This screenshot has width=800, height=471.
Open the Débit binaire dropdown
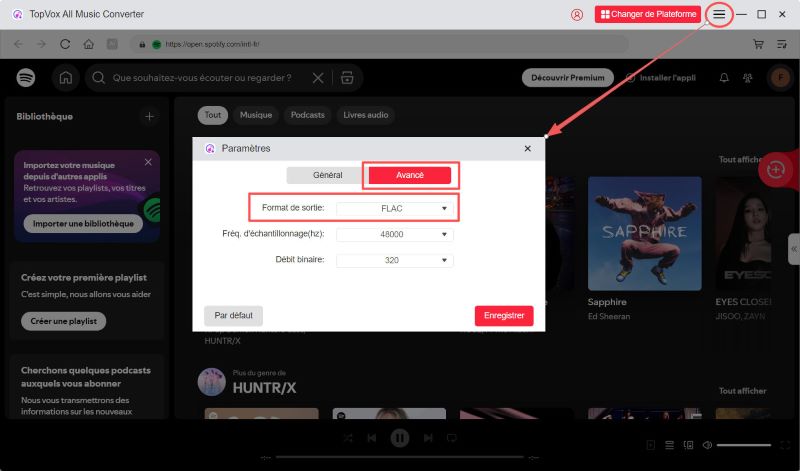click(x=394, y=260)
